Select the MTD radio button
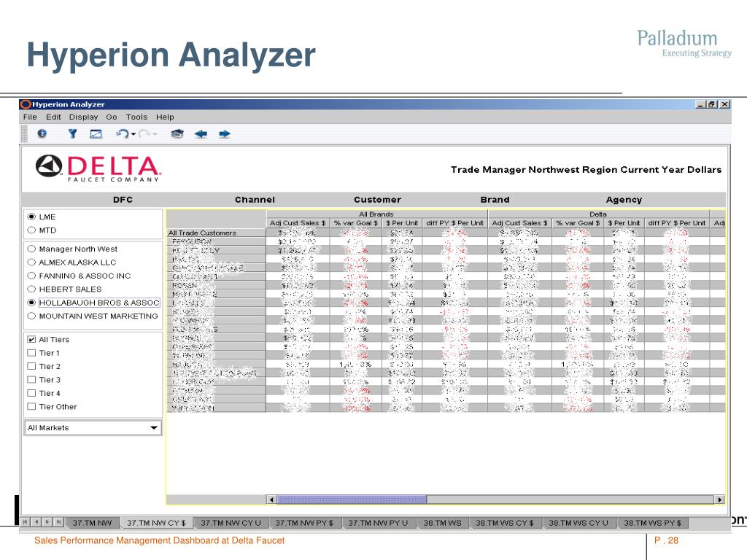Image resolution: width=747 pixels, height=560 pixels. [x=31, y=230]
